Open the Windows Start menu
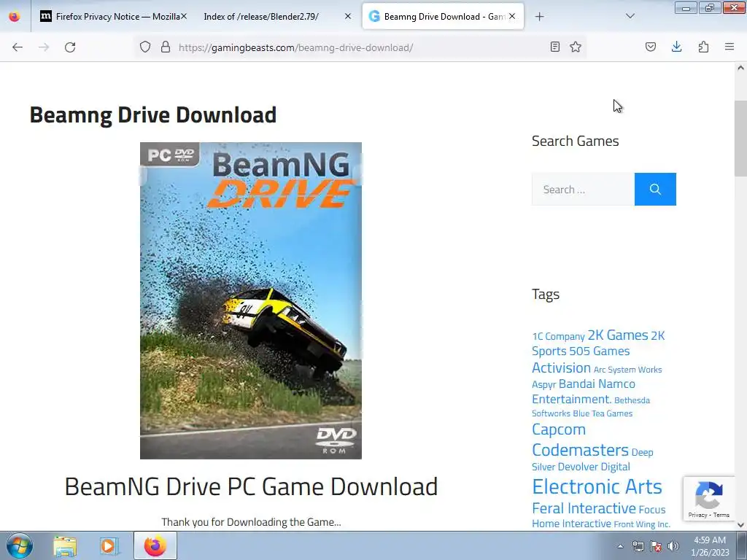 [20, 545]
